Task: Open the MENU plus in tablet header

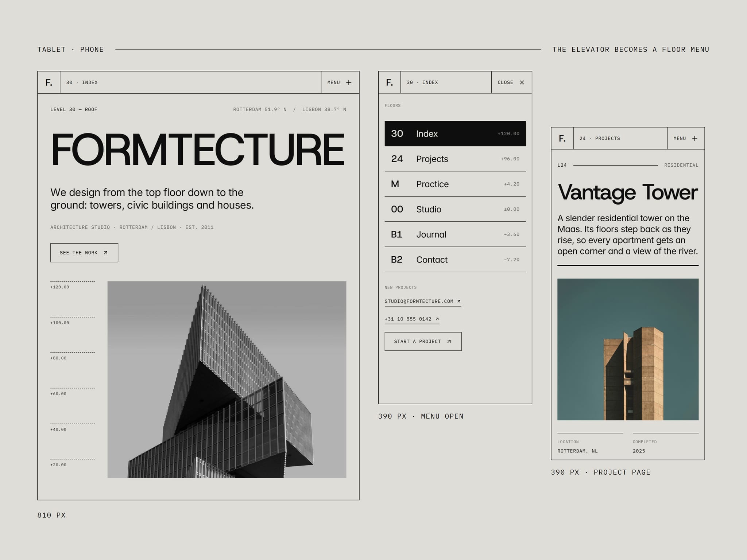Action: [340, 82]
